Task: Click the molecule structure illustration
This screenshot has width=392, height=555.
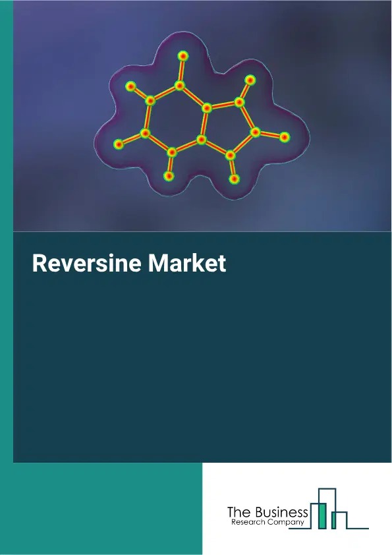Action: (x=202, y=117)
